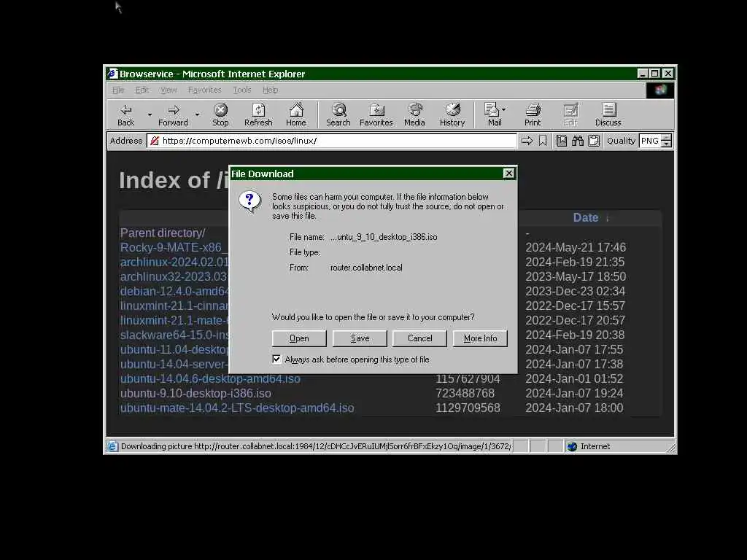The width and height of the screenshot is (747, 560).
Task: Click the Back toolbar icon
Action: (x=125, y=111)
